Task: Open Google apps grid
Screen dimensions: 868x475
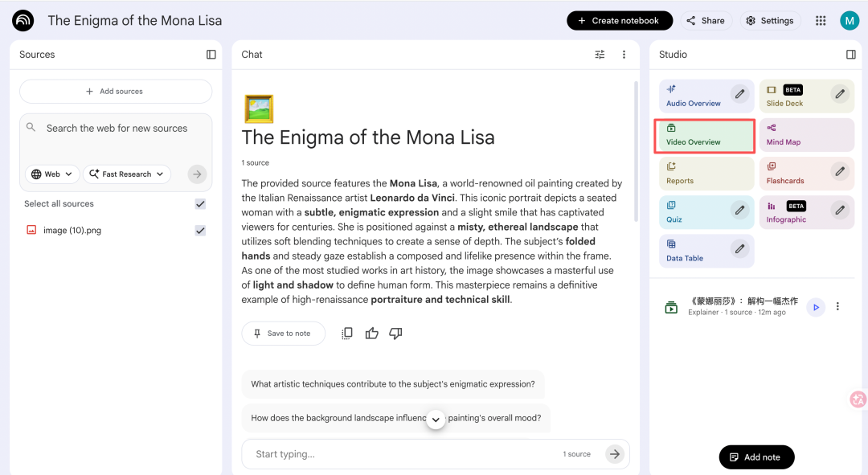Action: click(x=821, y=21)
